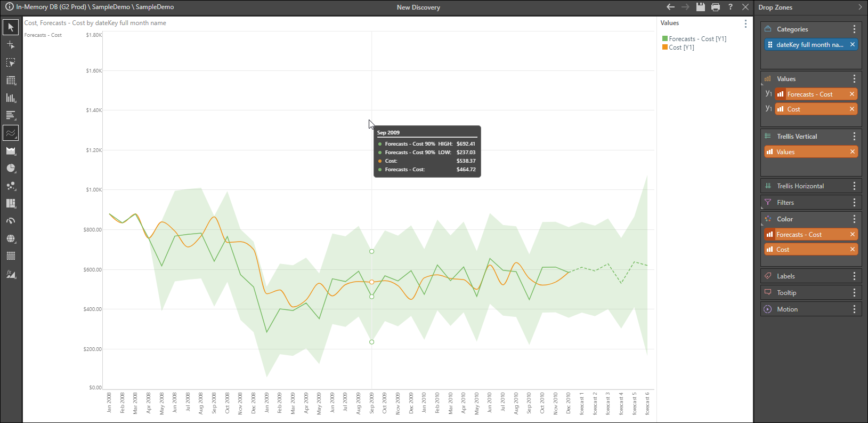Remove Forecasts - Cost from Color

[x=852, y=235]
